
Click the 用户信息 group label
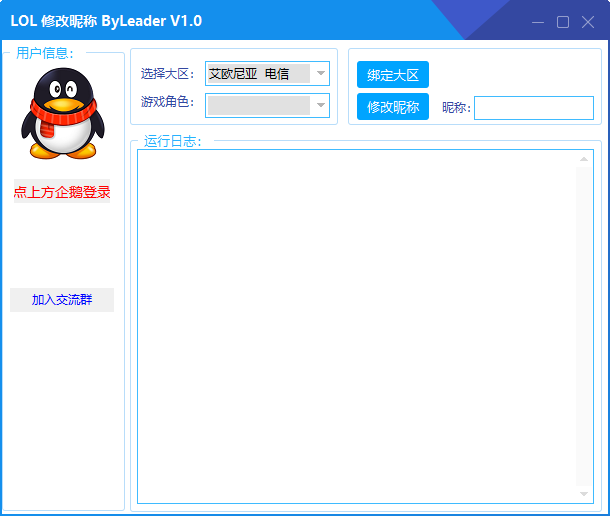[45, 53]
